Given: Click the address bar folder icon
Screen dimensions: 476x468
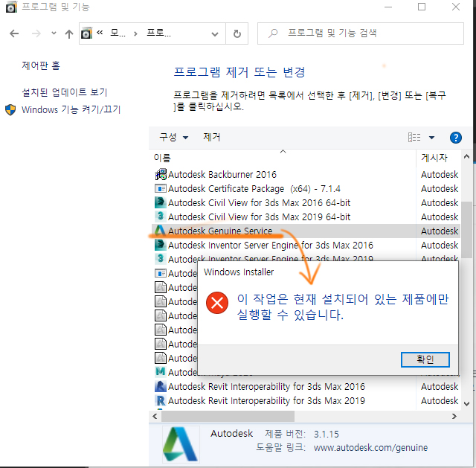Looking at the screenshot, I should [x=86, y=33].
